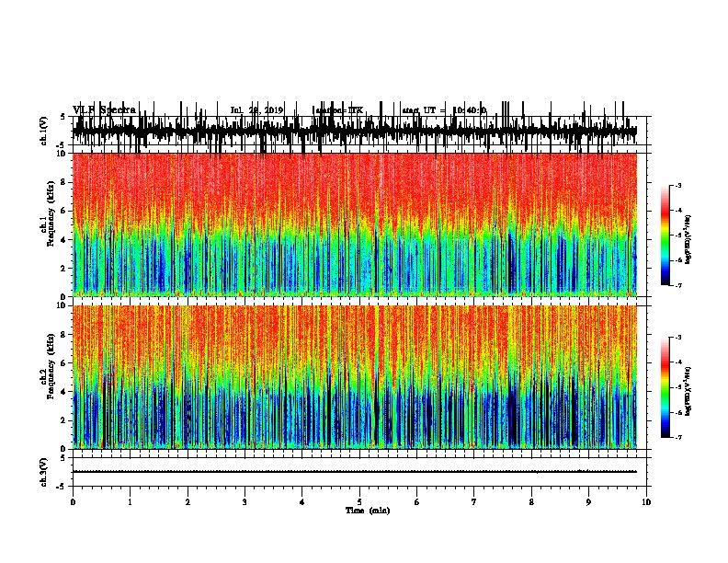Click the ch.2 spectrogram color bar
The image size is (728, 563).
(665, 387)
